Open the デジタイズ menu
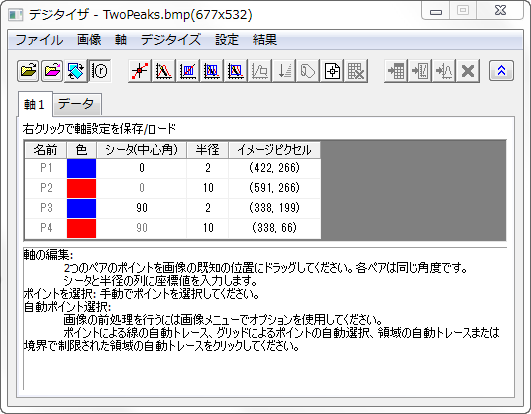531x414 pixels. (x=171, y=40)
